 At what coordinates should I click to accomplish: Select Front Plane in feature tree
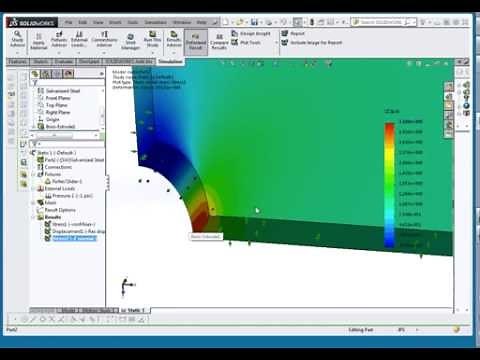pyautogui.click(x=54, y=98)
